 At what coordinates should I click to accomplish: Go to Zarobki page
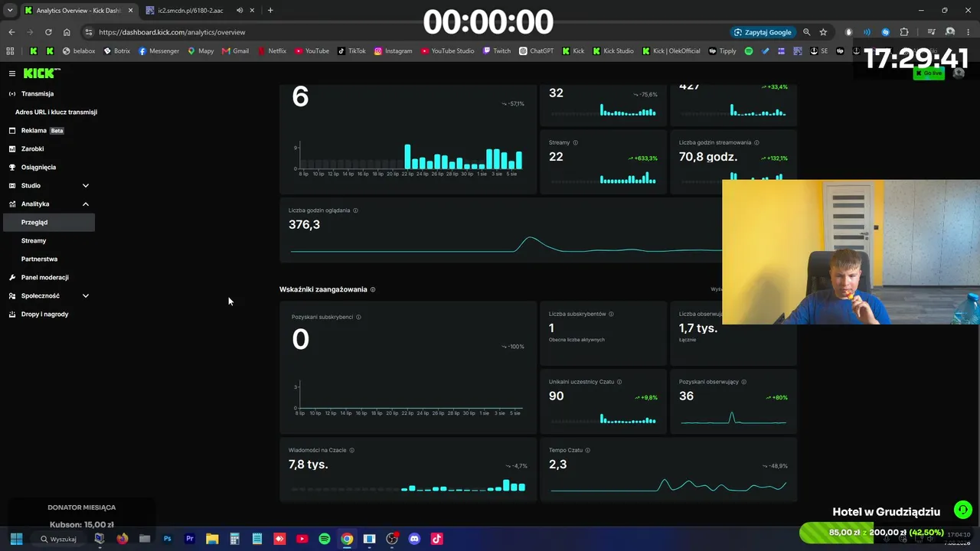click(33, 148)
